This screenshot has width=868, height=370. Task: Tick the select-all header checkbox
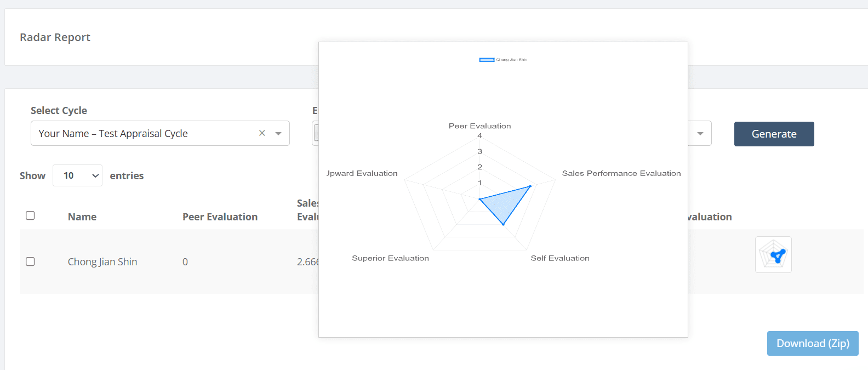click(30, 215)
